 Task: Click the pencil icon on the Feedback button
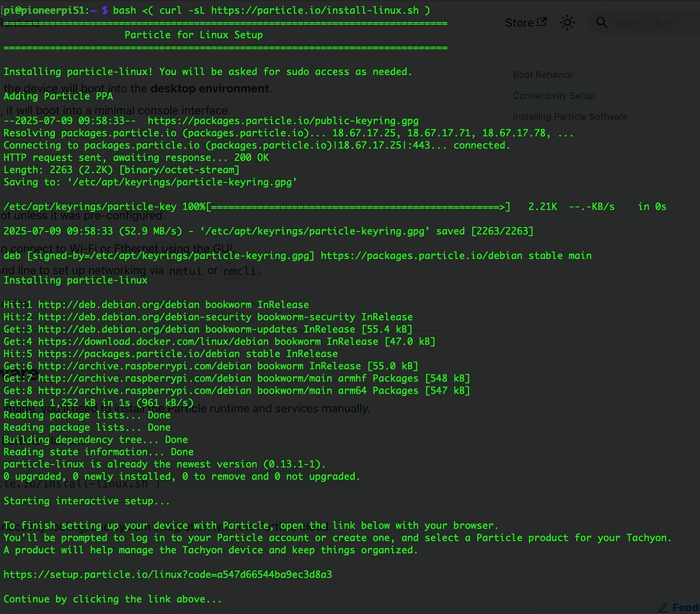(x=664, y=607)
